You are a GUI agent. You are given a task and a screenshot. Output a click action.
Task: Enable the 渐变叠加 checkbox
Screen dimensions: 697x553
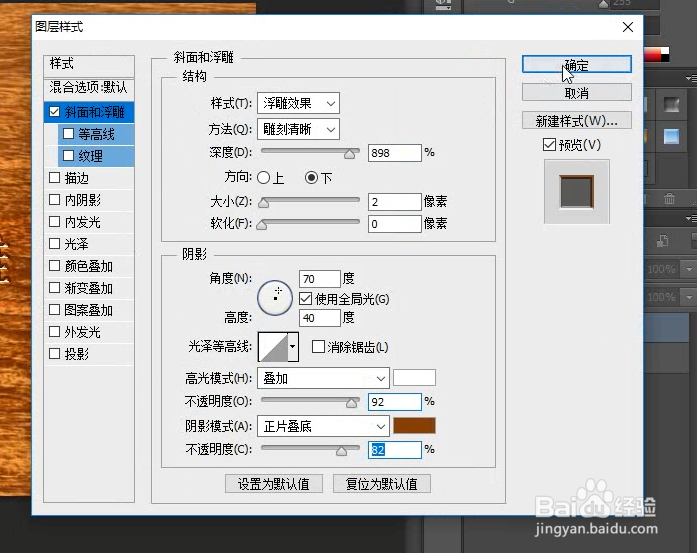point(54,288)
